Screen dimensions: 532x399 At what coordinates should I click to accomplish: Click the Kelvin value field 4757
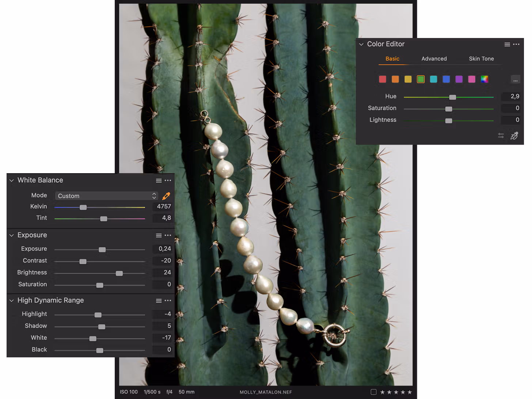click(x=164, y=206)
